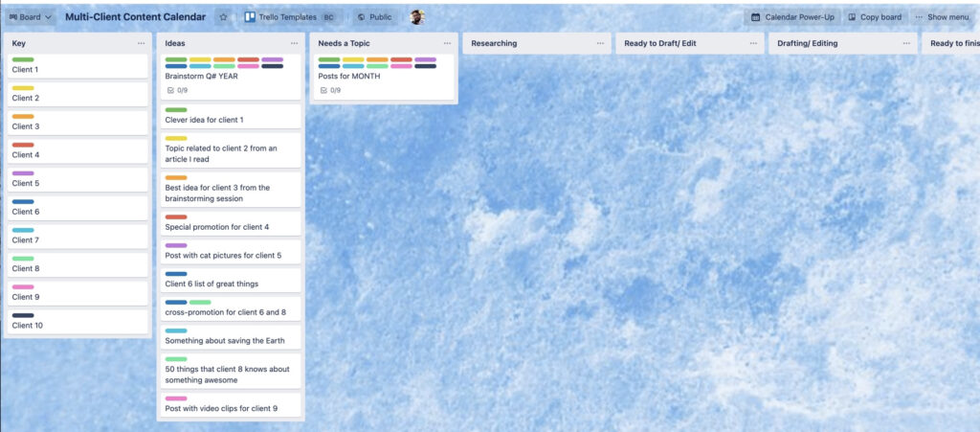This screenshot has height=432, width=980.
Task: Click blue label on Client 6 card
Action: (x=23, y=202)
